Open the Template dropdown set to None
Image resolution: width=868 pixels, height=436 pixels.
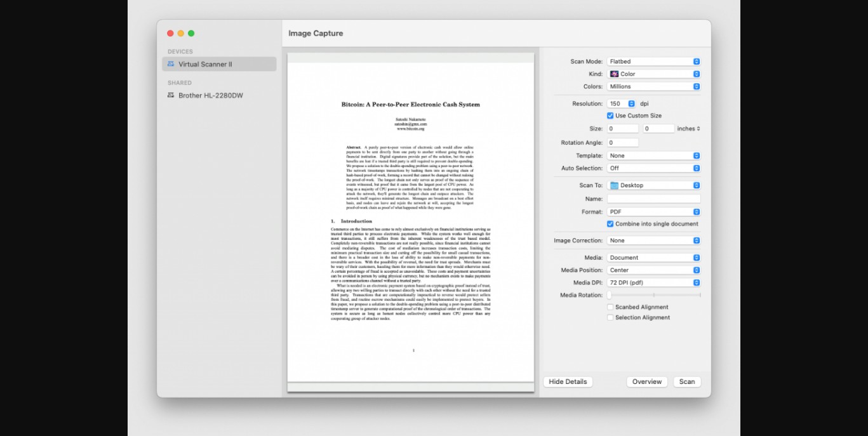[x=653, y=155]
